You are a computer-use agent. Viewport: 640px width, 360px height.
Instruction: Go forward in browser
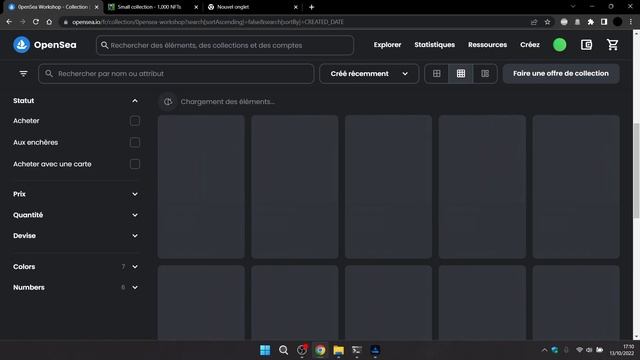coord(22,22)
